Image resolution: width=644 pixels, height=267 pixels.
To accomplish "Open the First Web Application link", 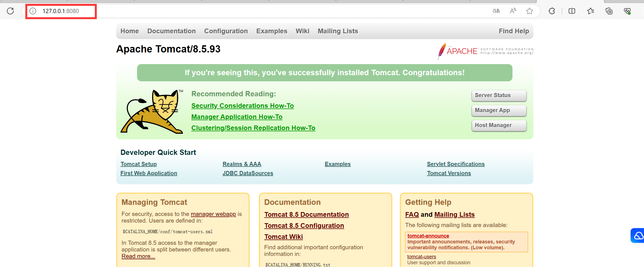I will tap(149, 173).
